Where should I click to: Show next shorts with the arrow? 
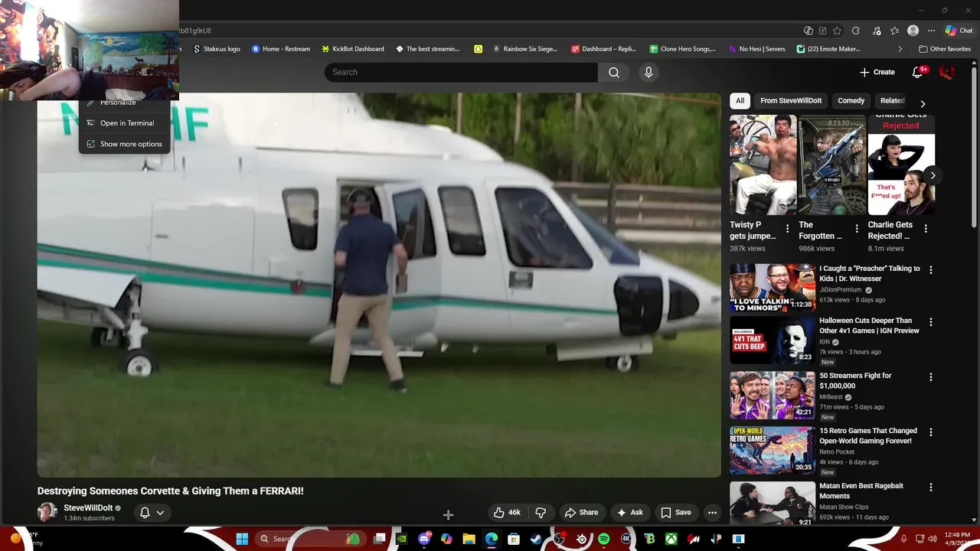(x=933, y=175)
